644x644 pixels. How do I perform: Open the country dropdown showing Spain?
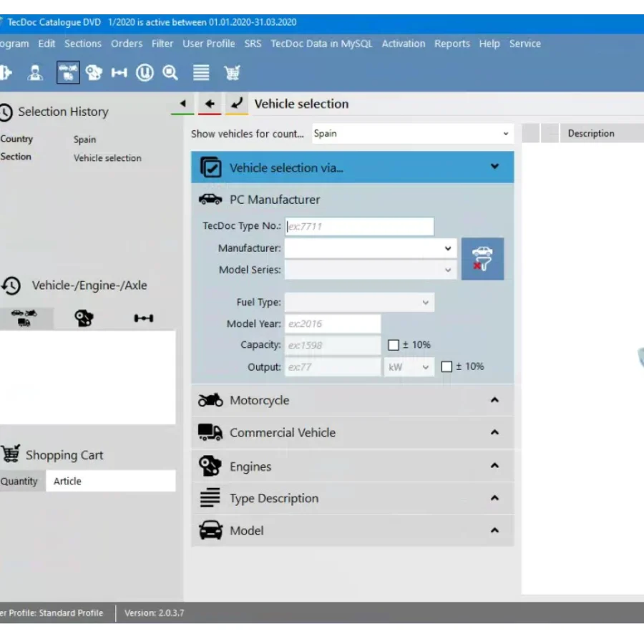tap(413, 134)
